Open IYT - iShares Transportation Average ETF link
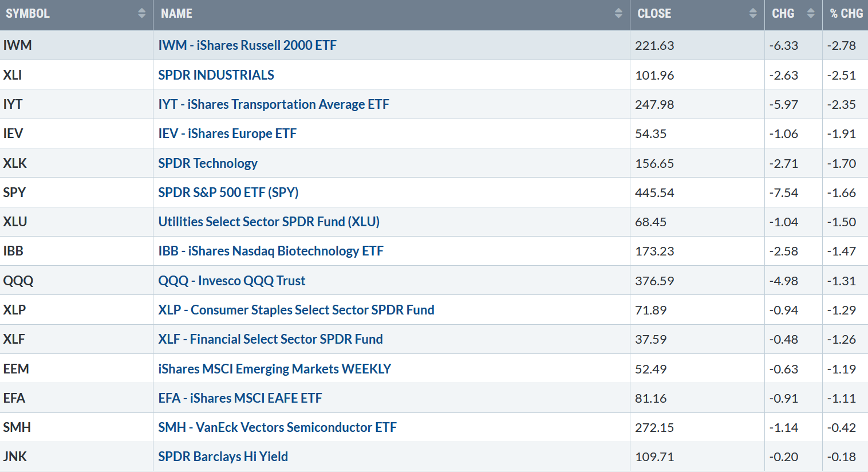The width and height of the screenshot is (868, 472). [x=274, y=104]
